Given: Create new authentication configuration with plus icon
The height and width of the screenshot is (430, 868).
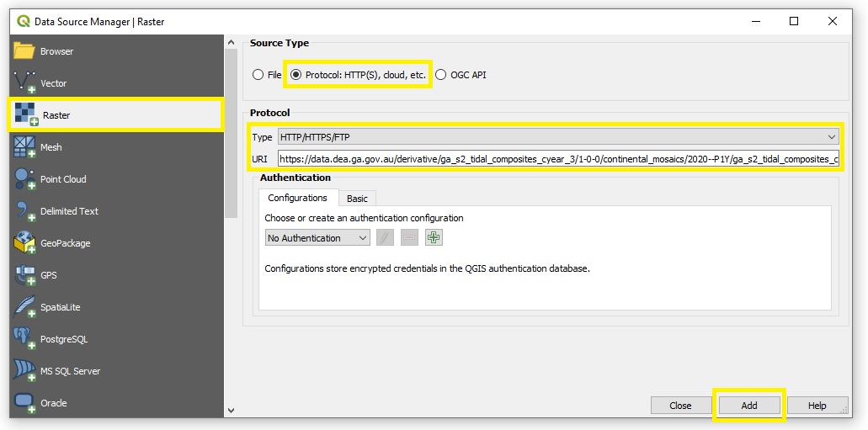Looking at the screenshot, I should point(434,238).
